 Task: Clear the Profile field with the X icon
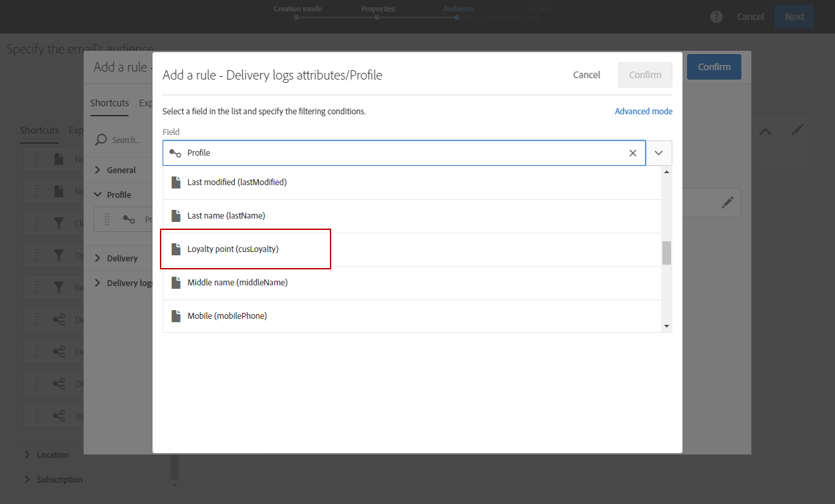[633, 153]
